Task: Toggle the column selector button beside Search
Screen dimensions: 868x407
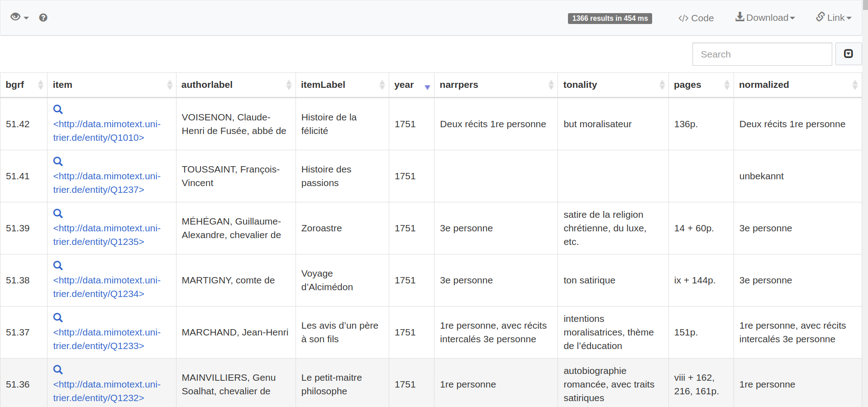Action: point(848,54)
